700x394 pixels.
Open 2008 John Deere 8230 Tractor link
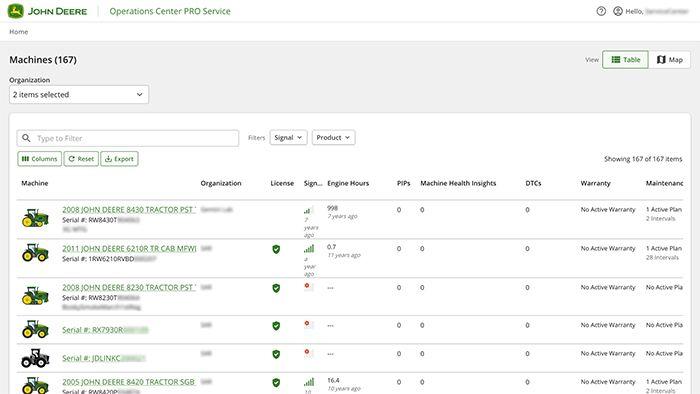129,287
